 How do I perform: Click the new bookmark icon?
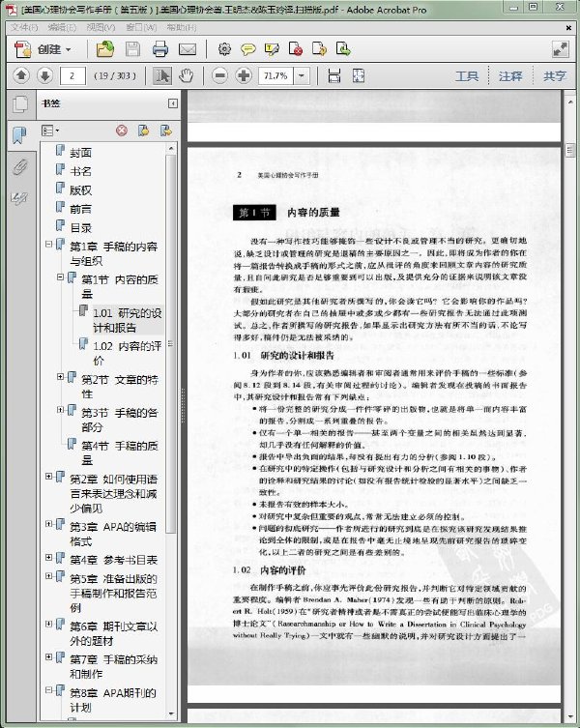pos(144,131)
